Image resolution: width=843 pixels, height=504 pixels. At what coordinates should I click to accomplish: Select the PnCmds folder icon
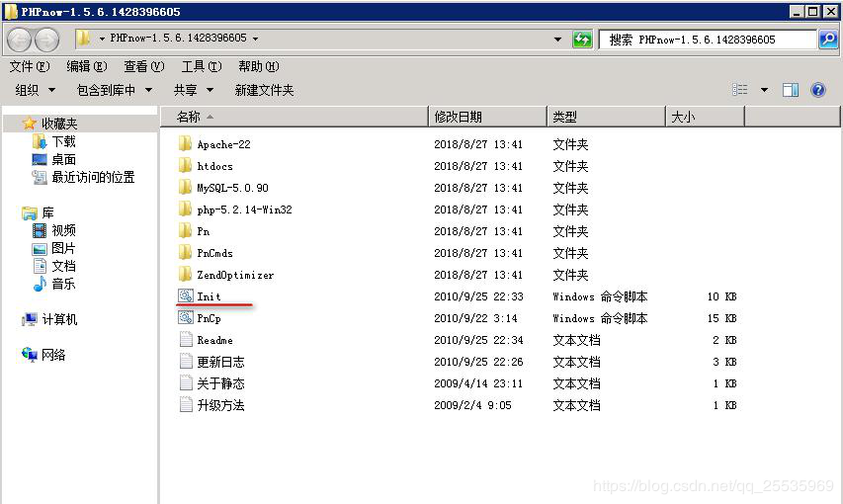185,252
